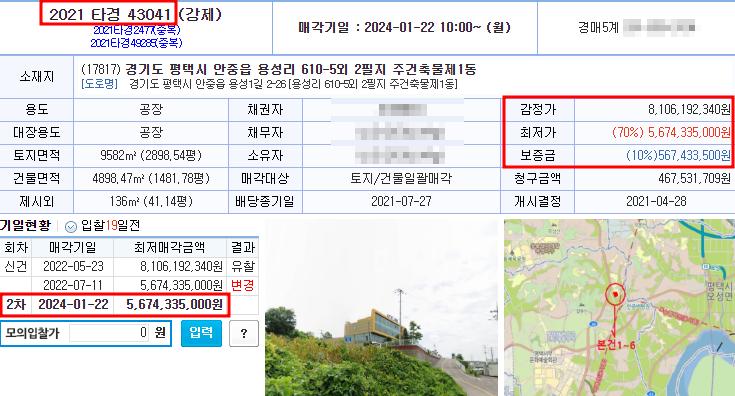Open duplicate case 2021타경2477(중복) link

136,30
